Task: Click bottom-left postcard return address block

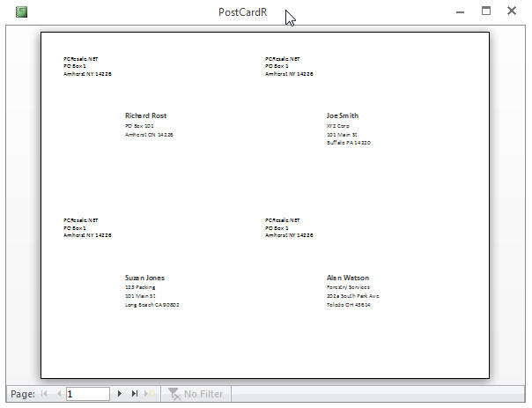Action: point(87,228)
